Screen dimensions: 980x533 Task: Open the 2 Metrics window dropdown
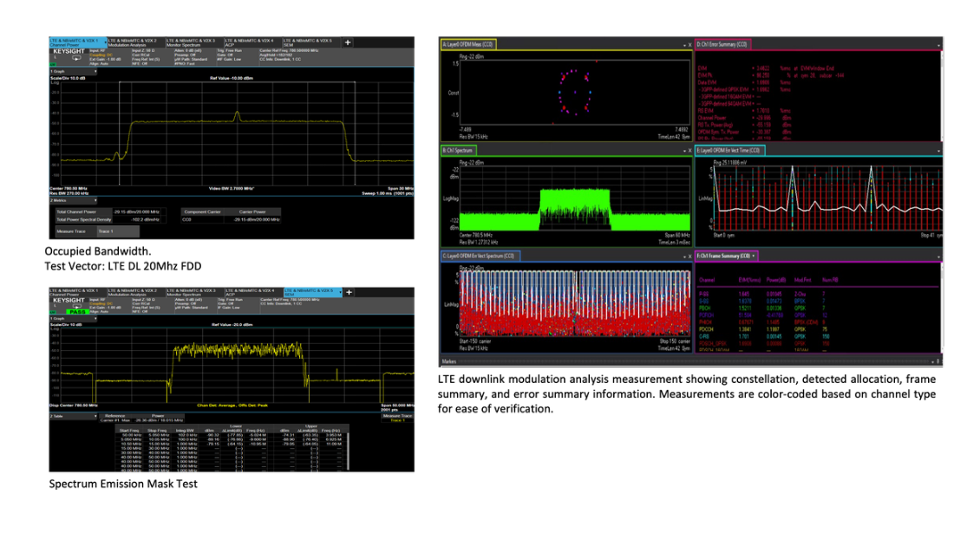point(74,200)
